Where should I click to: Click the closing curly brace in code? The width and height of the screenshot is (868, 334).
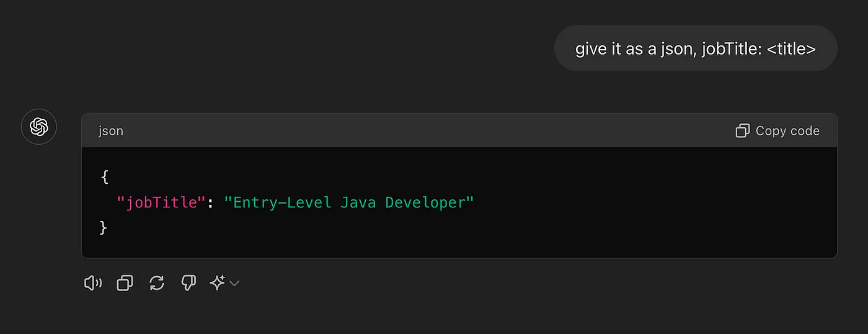click(x=104, y=228)
